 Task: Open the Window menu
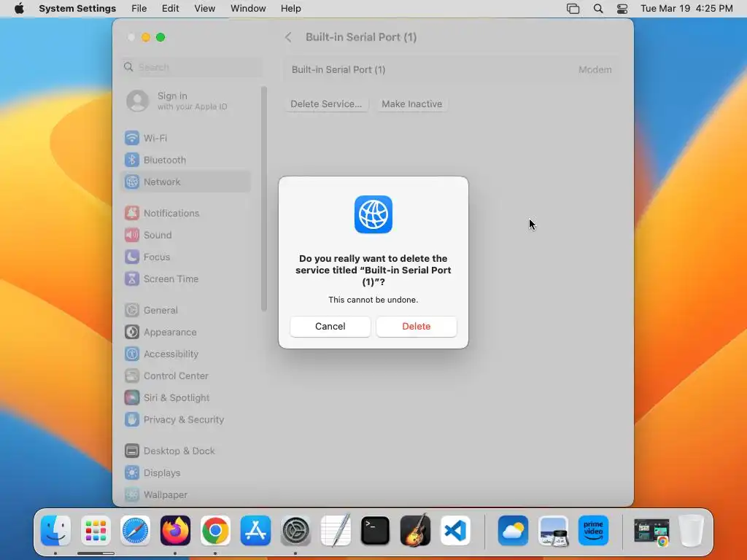pos(248,9)
